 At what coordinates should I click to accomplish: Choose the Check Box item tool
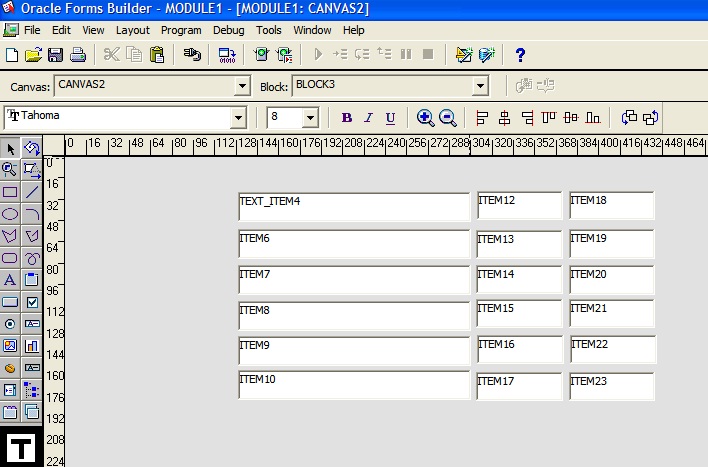[x=32, y=302]
